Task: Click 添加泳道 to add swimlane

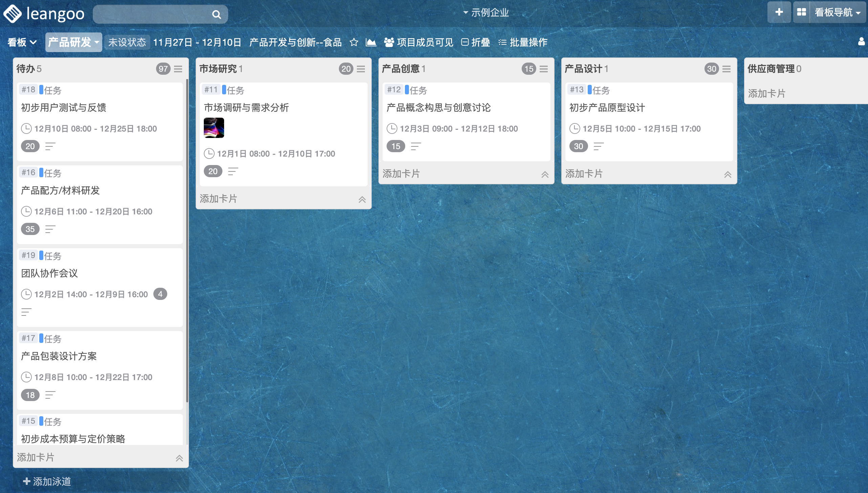Action: (47, 481)
